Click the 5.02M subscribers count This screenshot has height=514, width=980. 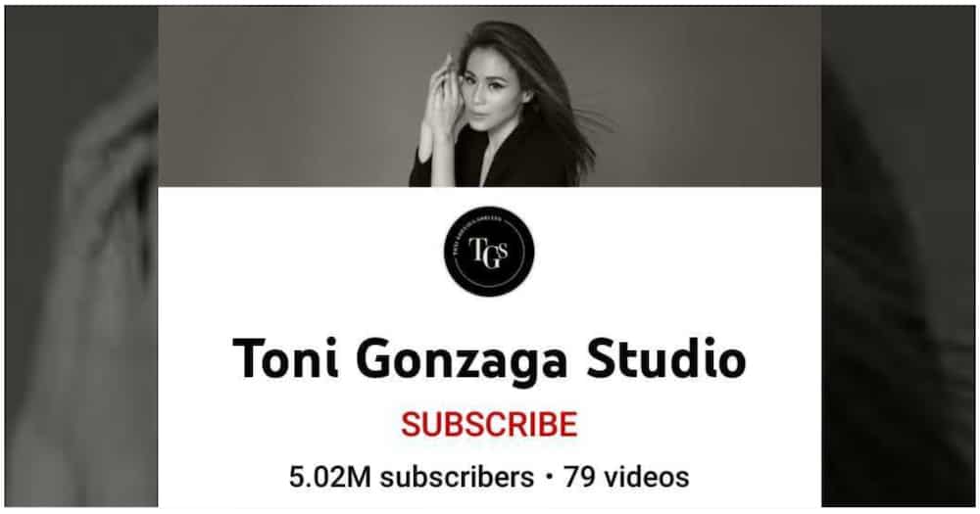click(x=411, y=477)
